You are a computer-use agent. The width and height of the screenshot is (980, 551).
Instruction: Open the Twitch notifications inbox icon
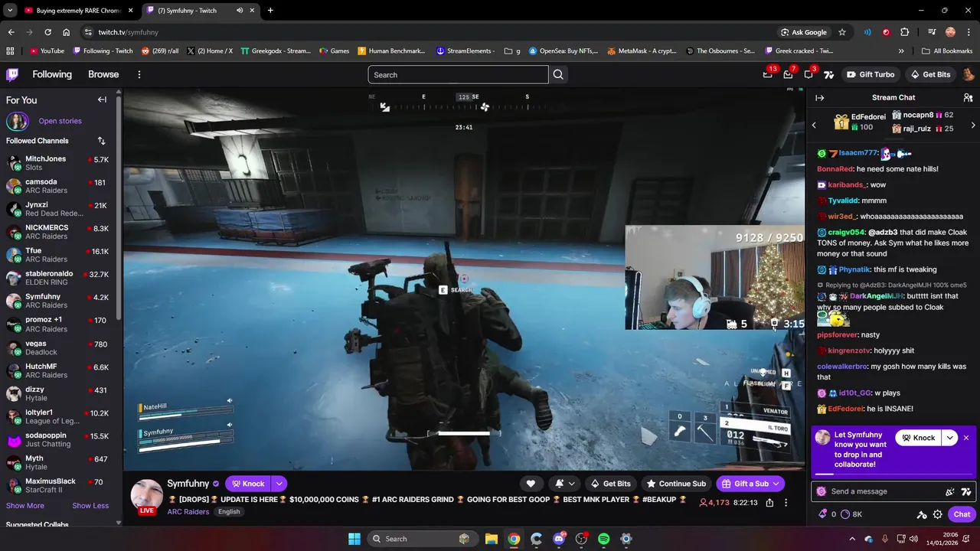788,74
